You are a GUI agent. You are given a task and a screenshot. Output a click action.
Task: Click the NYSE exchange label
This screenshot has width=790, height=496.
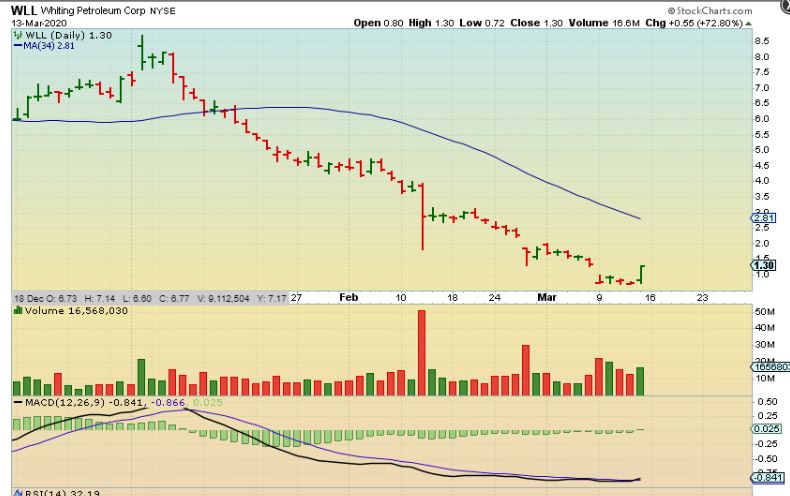(163, 11)
